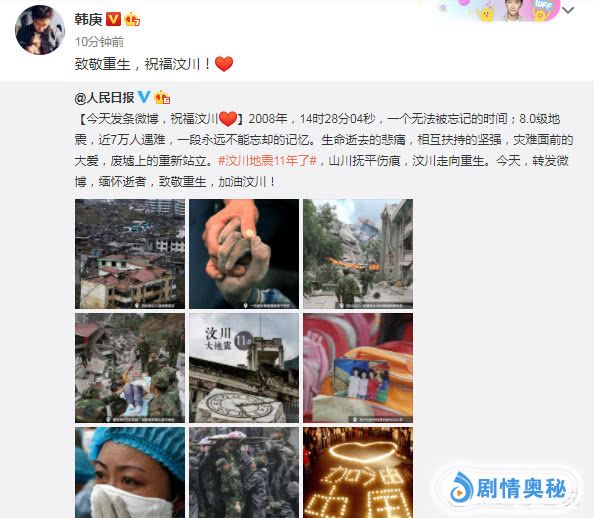The width and height of the screenshot is (594, 518).
Task: Open the 韩庚 username link
Action: pos(88,19)
